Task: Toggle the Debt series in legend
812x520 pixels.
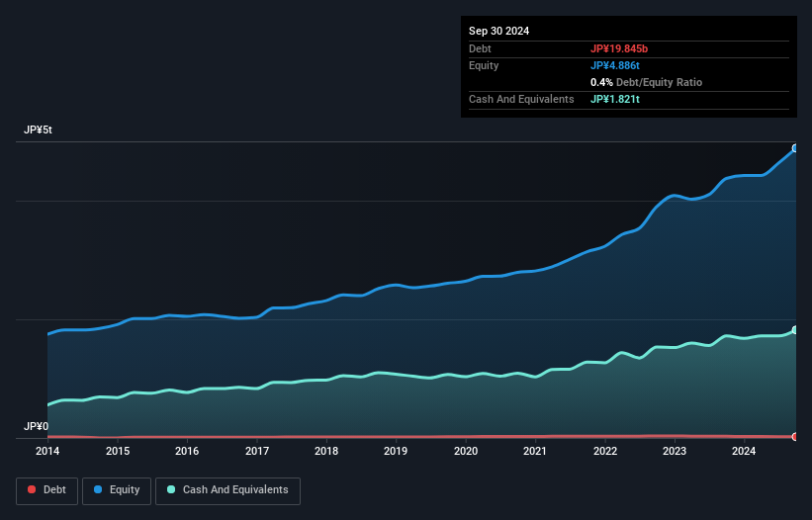Action: (47, 490)
